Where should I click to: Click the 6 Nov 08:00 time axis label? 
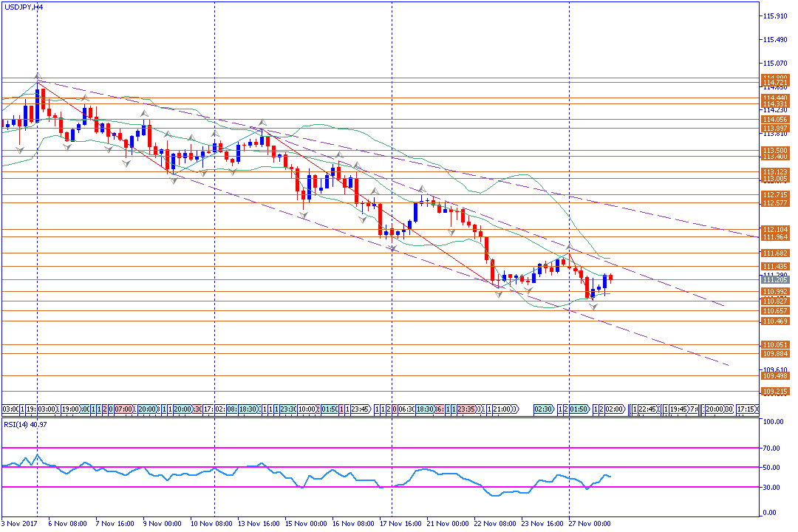point(68,523)
